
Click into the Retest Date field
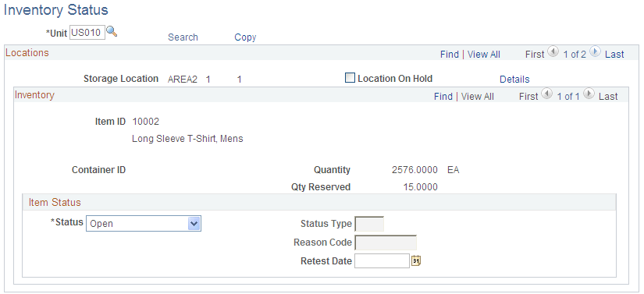coord(382,260)
